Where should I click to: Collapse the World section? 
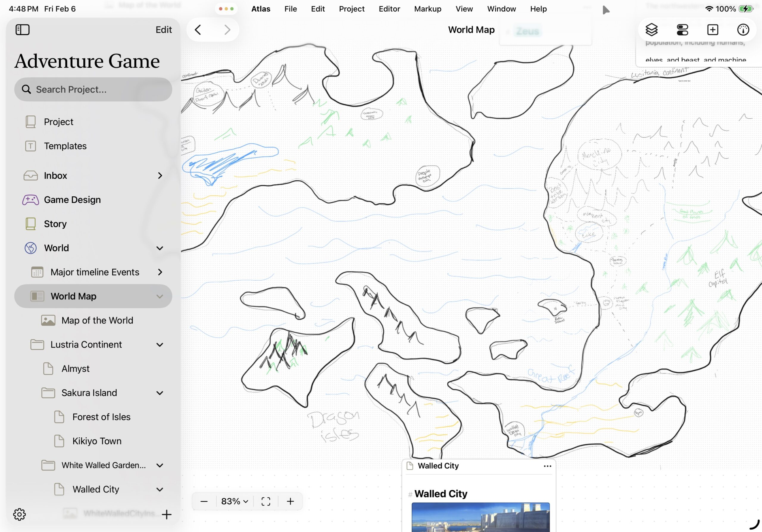pos(160,248)
